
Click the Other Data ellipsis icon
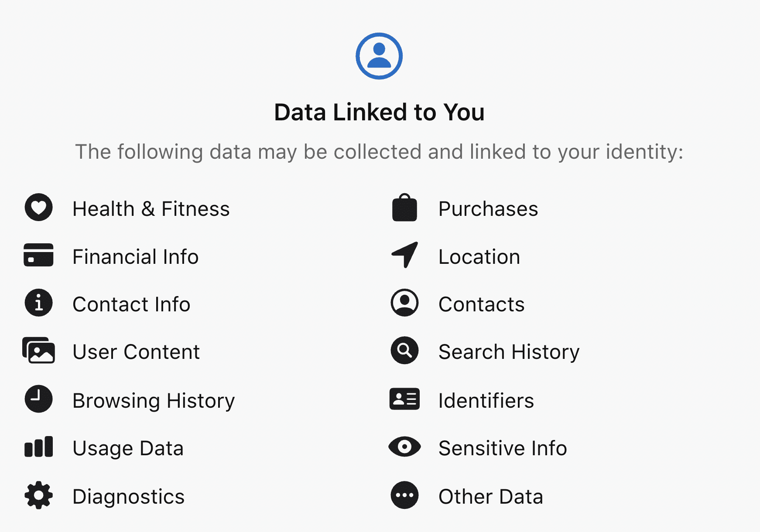(404, 495)
